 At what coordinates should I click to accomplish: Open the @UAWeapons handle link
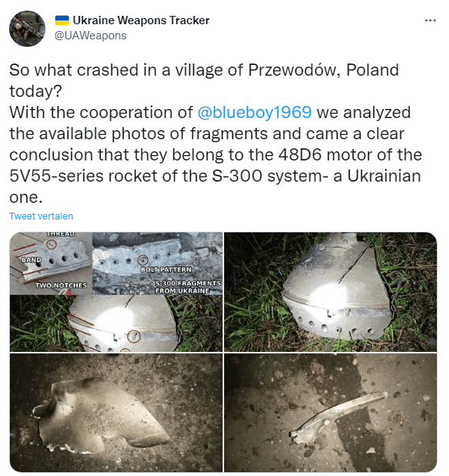pos(90,36)
